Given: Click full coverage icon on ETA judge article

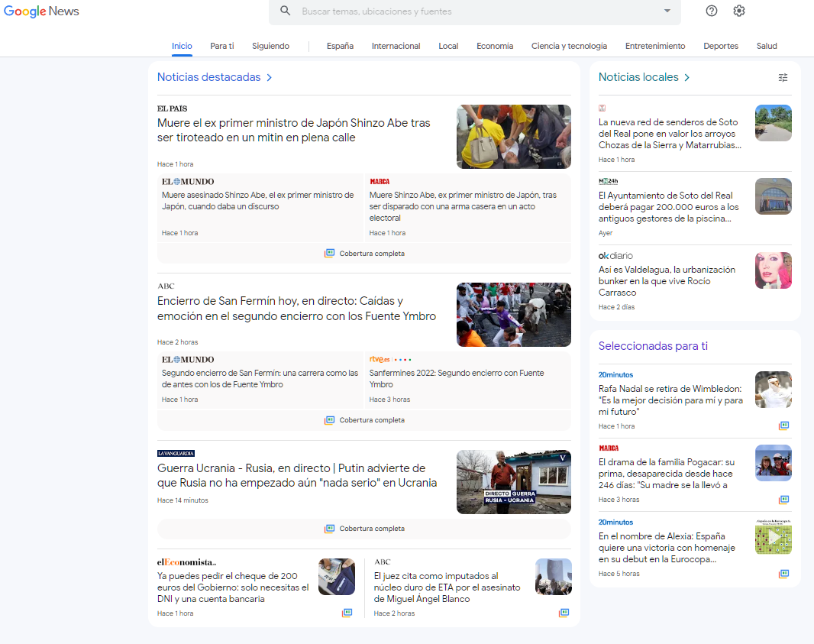Looking at the screenshot, I should pyautogui.click(x=564, y=613).
